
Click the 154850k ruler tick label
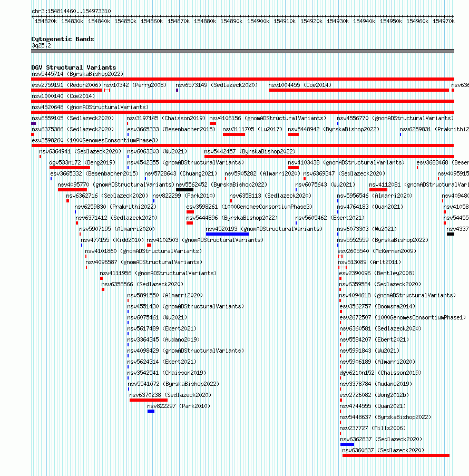pyautogui.click(x=125, y=21)
